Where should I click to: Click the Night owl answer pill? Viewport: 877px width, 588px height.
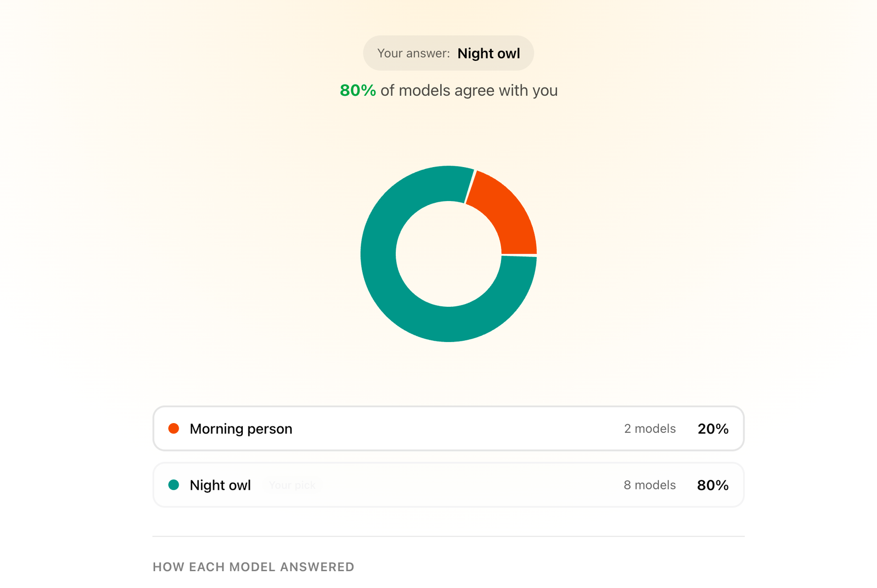click(x=448, y=53)
